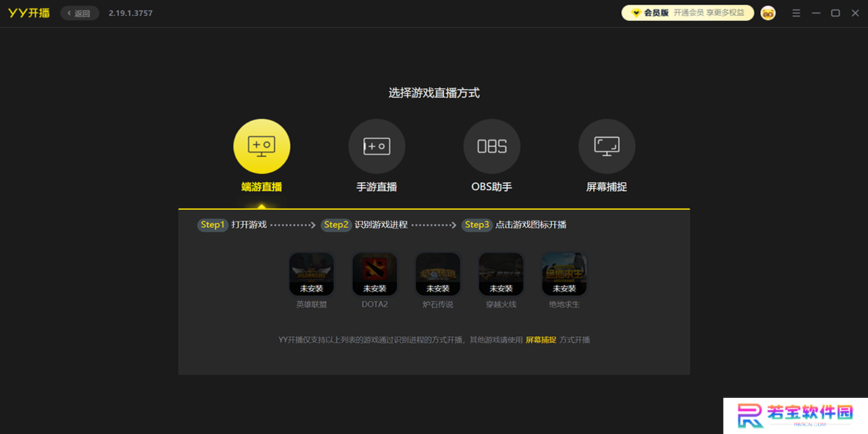This screenshot has width=868, height=434.
Task: Click the 英雄联盟 label text
Action: click(x=312, y=305)
